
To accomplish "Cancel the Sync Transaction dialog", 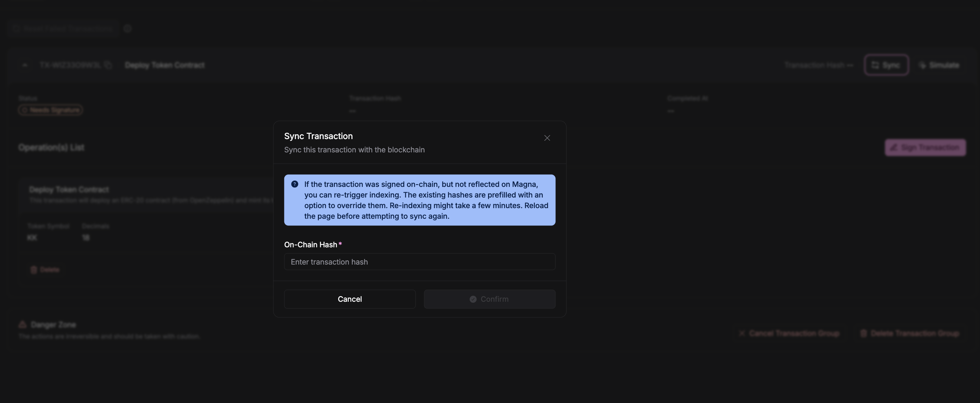I will point(349,299).
